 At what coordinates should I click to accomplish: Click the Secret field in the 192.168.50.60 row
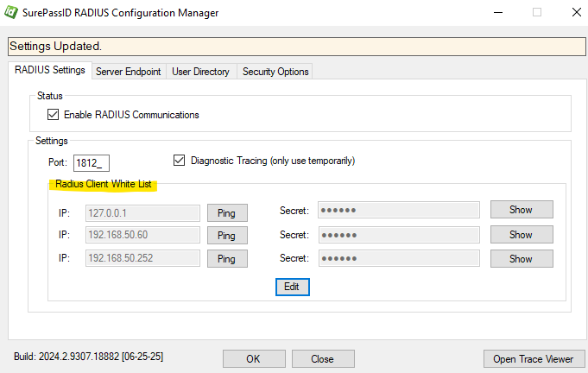click(399, 235)
